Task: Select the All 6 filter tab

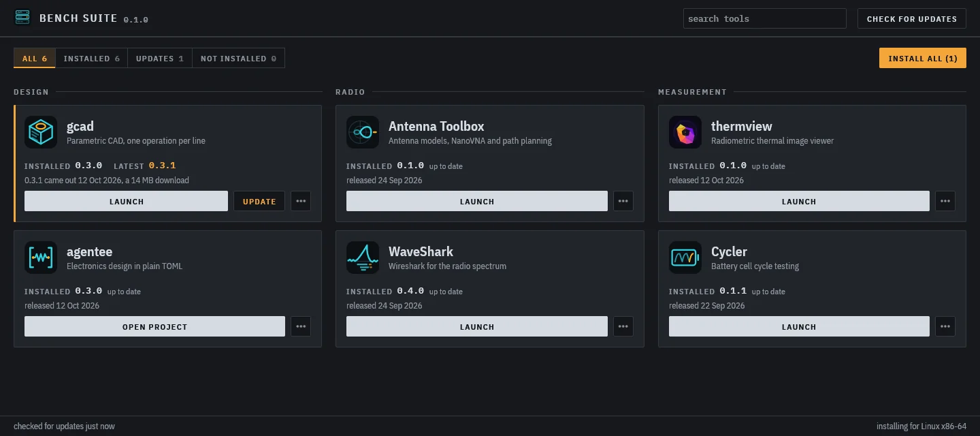Action: [x=35, y=59]
